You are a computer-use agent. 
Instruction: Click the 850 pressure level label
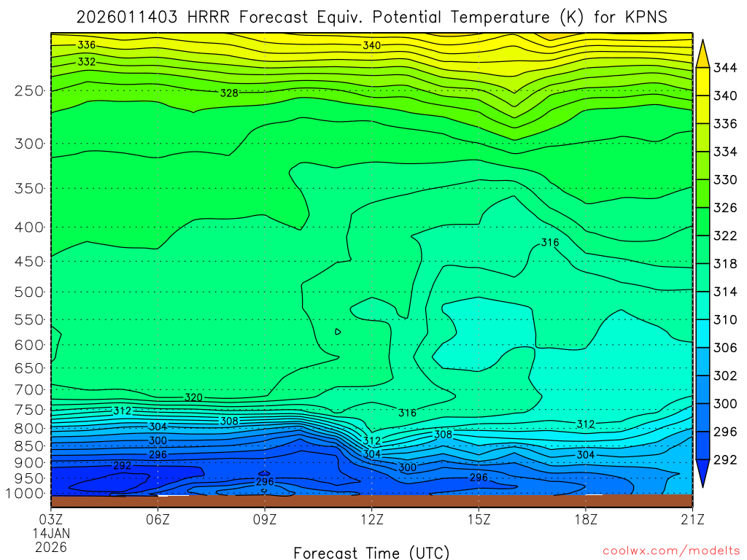pyautogui.click(x=29, y=446)
